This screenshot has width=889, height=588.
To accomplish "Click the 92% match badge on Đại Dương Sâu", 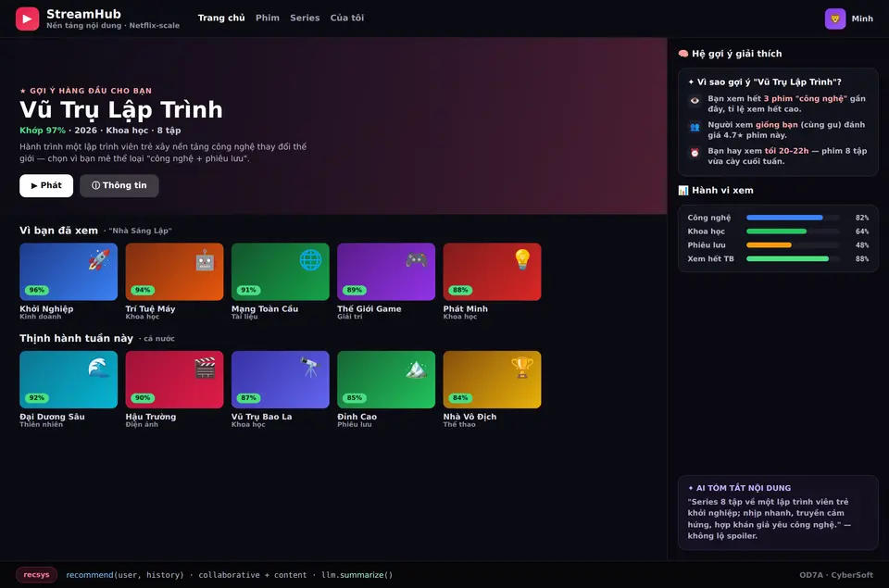I will (37, 397).
